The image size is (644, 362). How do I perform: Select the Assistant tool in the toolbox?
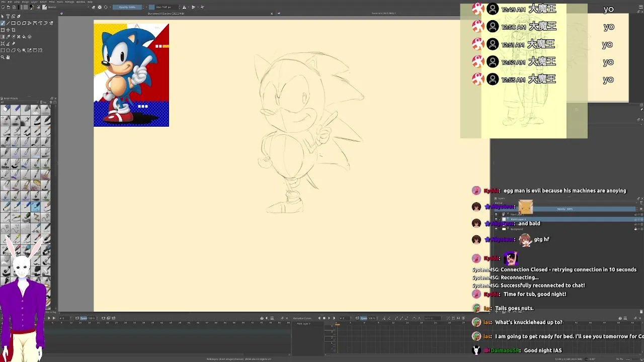tap(3, 43)
